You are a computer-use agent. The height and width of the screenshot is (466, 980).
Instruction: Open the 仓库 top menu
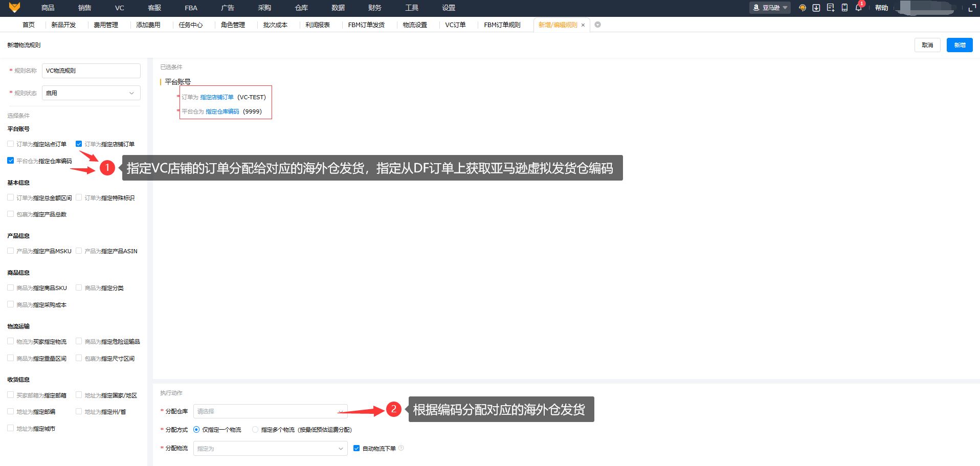click(301, 8)
